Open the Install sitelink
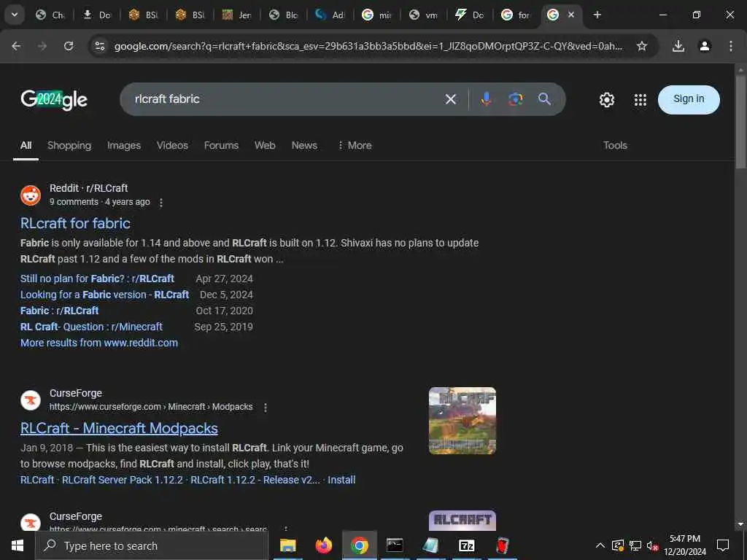The height and width of the screenshot is (560, 747). coord(341,480)
